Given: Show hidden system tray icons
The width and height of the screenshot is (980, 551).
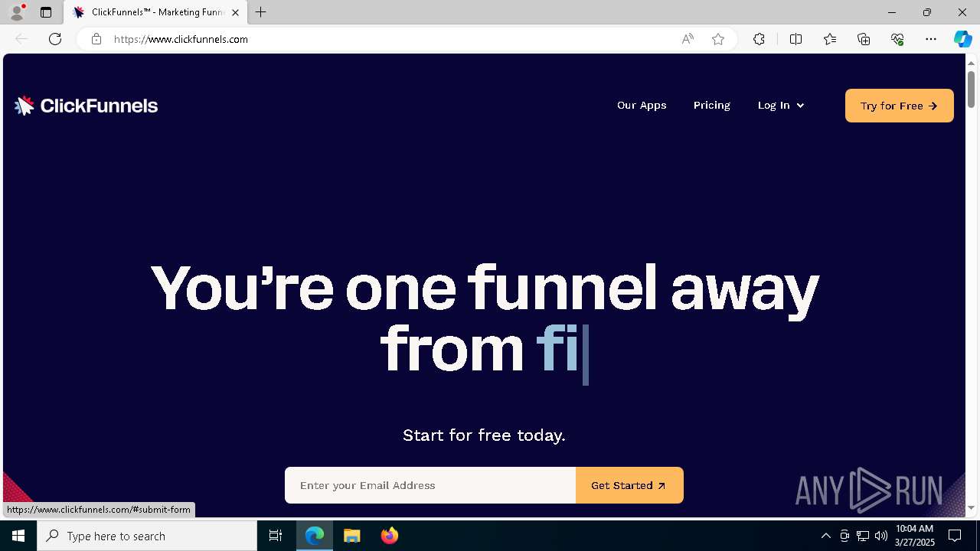Looking at the screenshot, I should pyautogui.click(x=825, y=536).
